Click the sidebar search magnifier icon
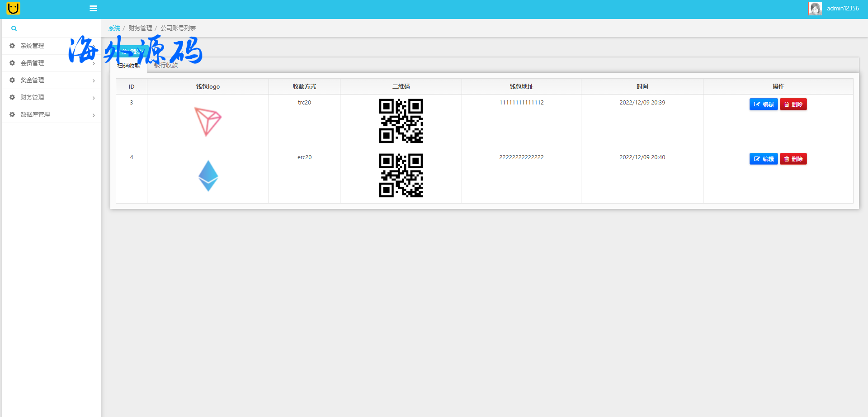 pos(14,28)
